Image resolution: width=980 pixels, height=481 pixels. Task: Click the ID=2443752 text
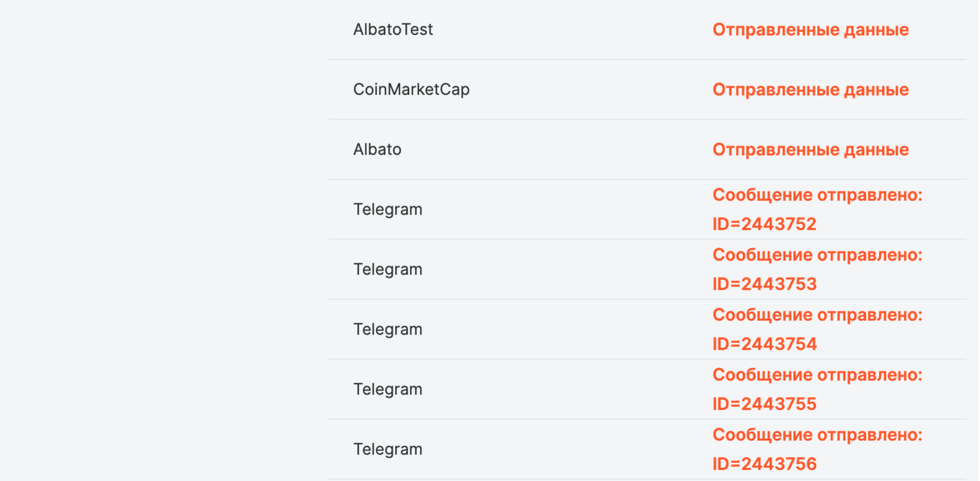point(764,224)
